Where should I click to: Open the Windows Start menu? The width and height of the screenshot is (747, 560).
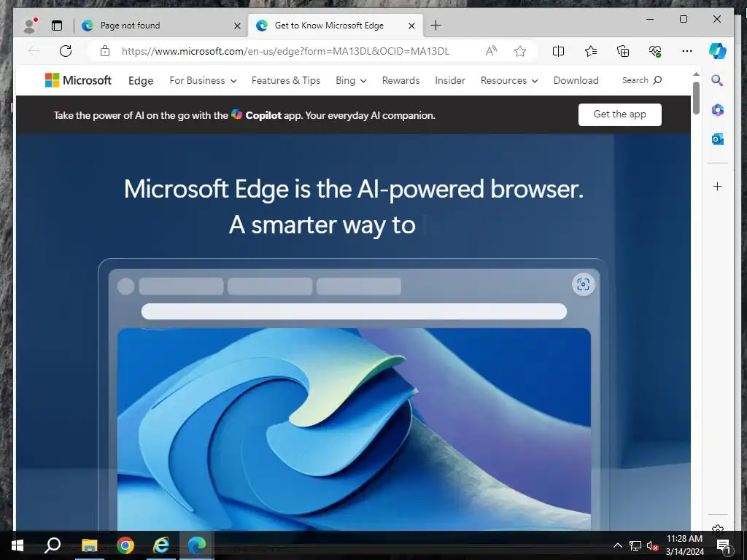click(x=18, y=545)
